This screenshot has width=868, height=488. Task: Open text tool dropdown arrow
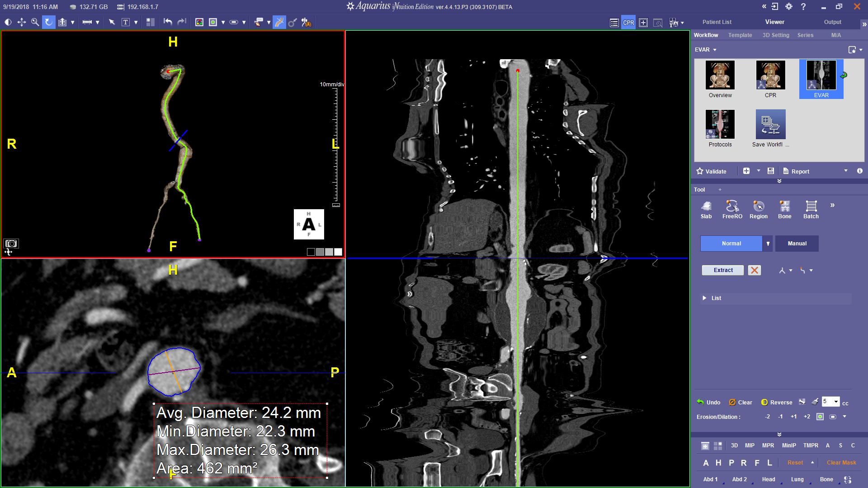click(136, 22)
